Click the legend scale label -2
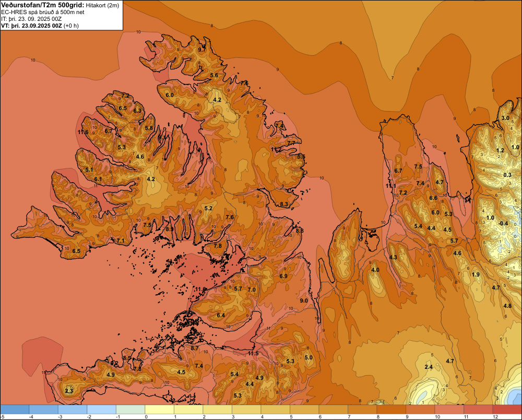The image size is (522, 420). click(x=89, y=417)
